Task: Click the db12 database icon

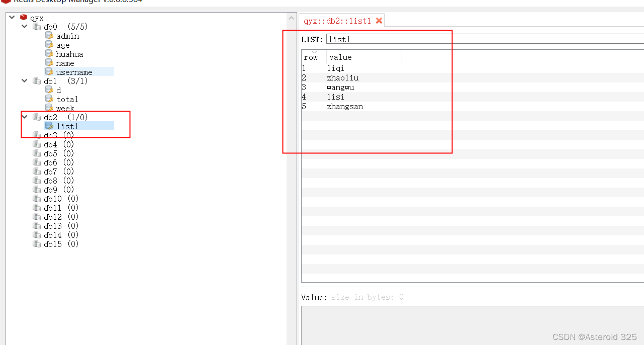Action: (37, 217)
